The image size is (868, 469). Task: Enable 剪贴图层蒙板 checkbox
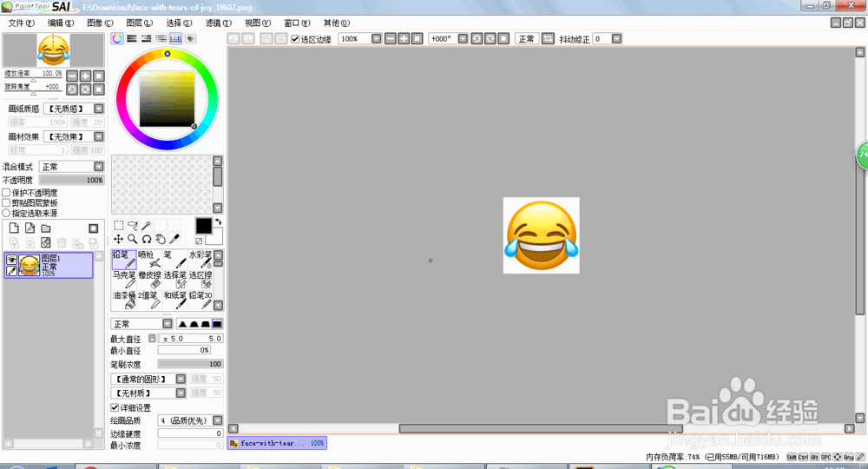coord(6,202)
